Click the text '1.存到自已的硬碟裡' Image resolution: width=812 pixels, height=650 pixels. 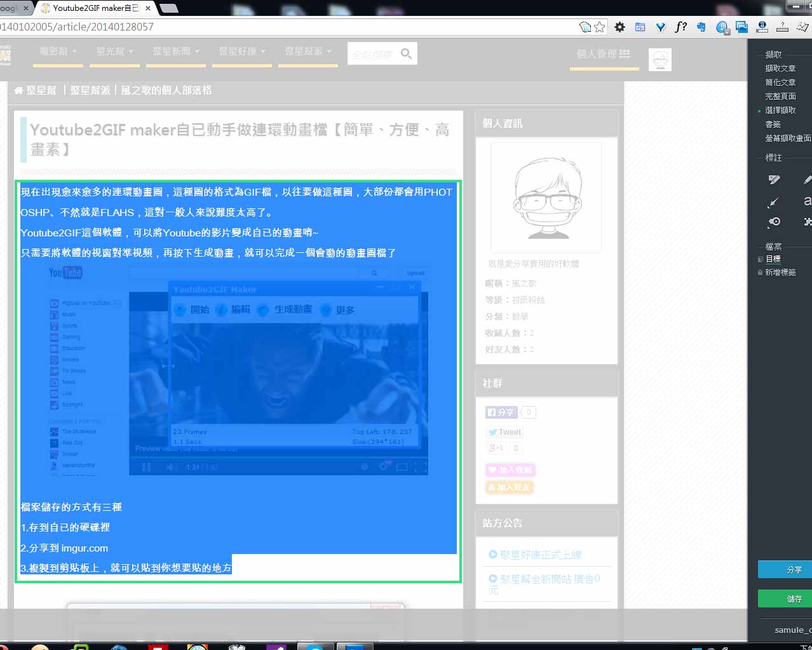(65, 527)
